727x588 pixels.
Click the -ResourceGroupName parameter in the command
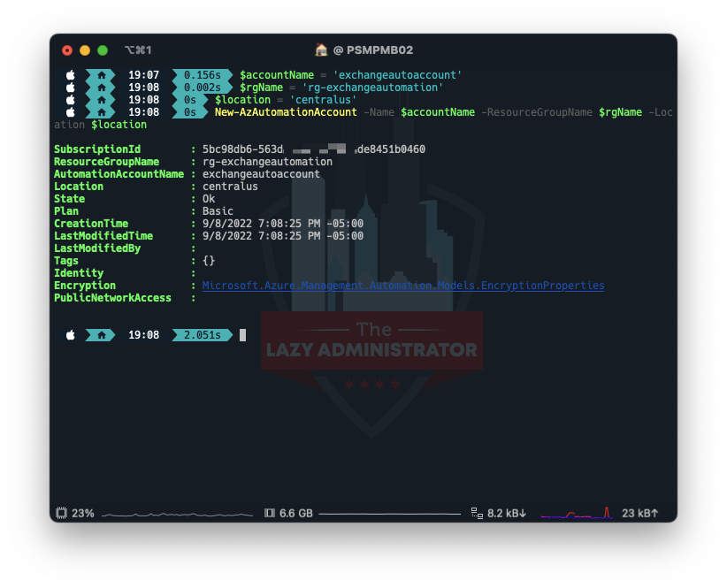tap(537, 112)
